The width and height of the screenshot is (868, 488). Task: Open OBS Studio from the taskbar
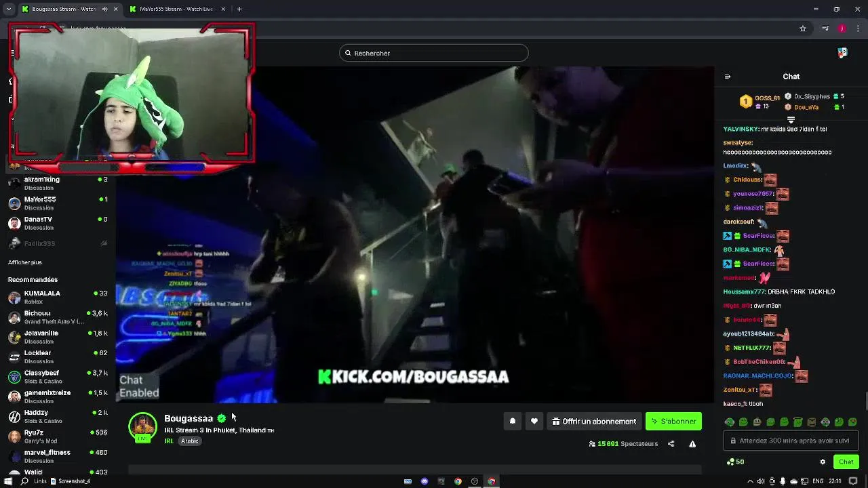(x=475, y=481)
